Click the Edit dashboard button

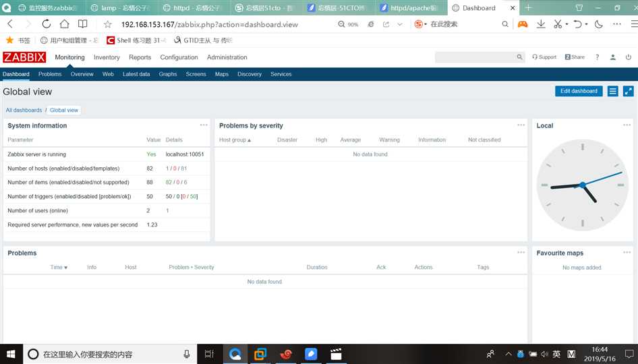(579, 91)
